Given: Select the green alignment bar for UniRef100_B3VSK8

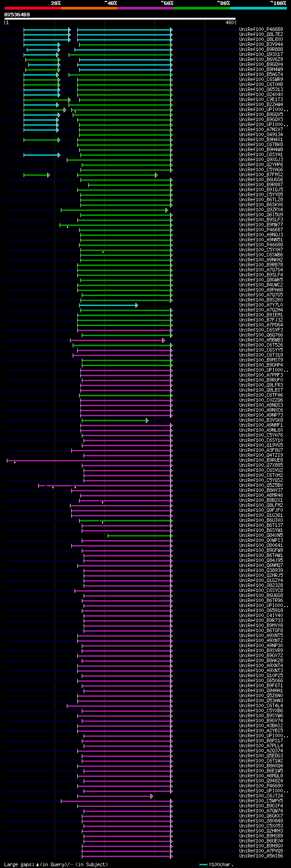Looking at the screenshot, I should coord(115,420).
